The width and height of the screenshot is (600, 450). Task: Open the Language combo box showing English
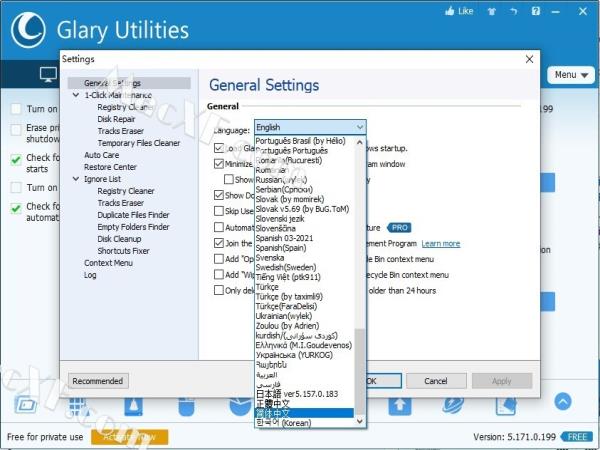click(x=310, y=127)
